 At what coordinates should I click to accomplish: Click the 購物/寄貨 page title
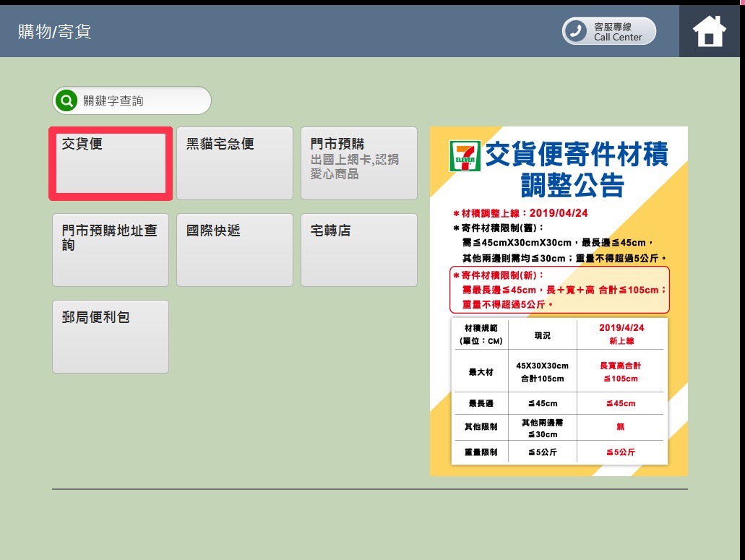(55, 32)
